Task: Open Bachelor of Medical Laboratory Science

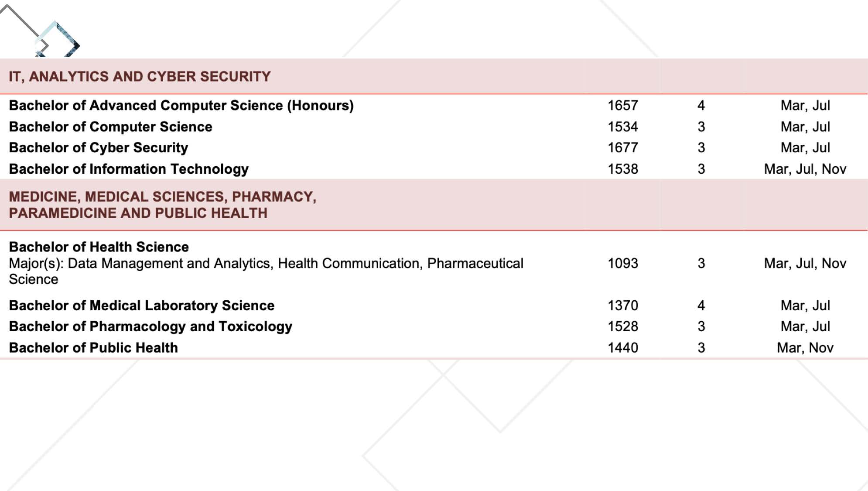Action: [x=142, y=306]
